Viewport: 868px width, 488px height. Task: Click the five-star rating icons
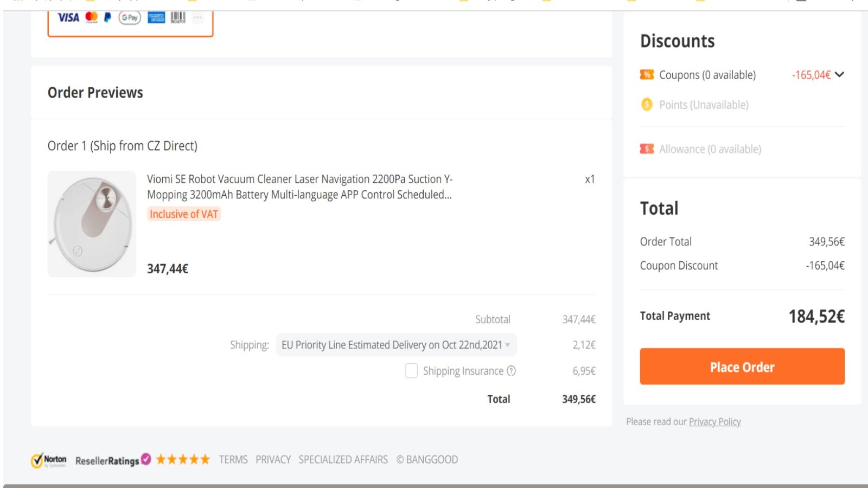[x=183, y=460]
